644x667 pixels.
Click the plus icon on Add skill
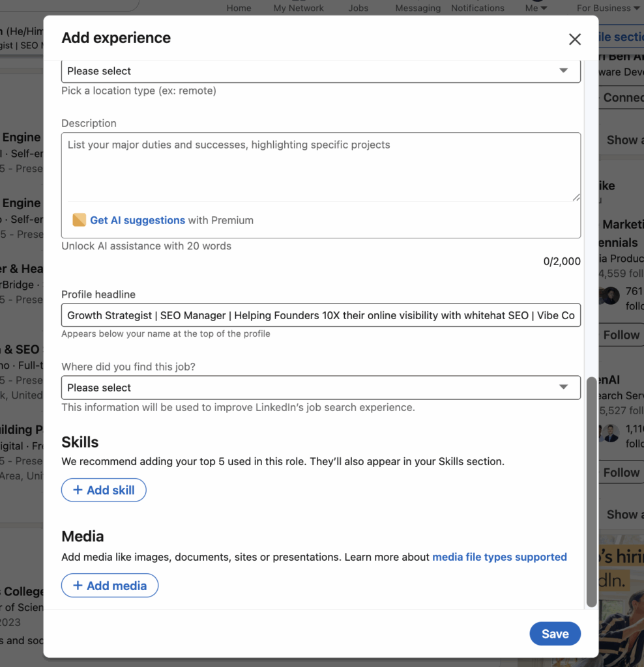point(78,490)
